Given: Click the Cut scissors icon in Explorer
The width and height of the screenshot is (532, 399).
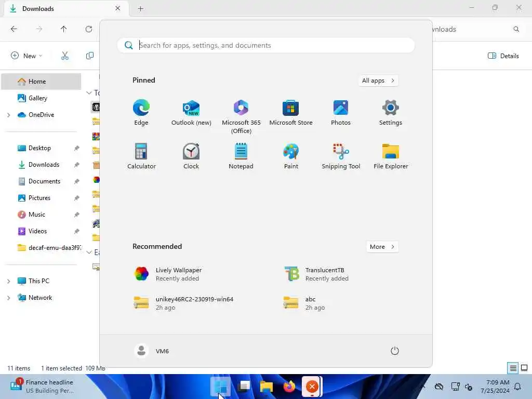Looking at the screenshot, I should pos(65,56).
